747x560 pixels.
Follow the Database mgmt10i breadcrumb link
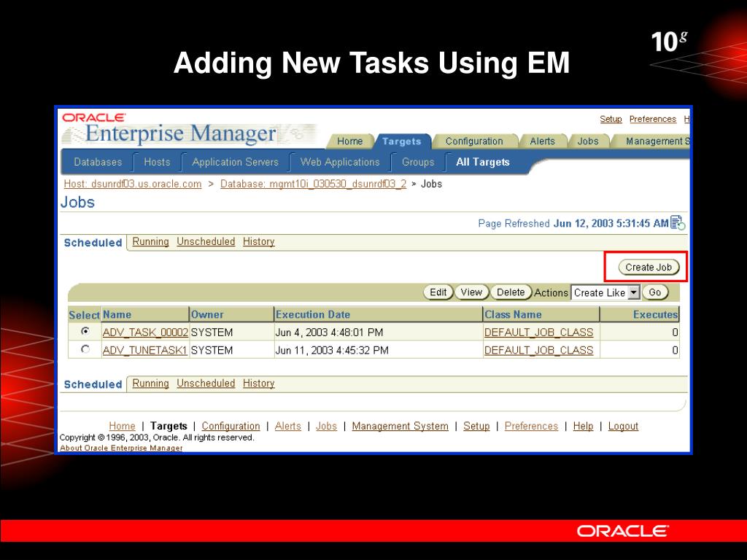pos(313,184)
